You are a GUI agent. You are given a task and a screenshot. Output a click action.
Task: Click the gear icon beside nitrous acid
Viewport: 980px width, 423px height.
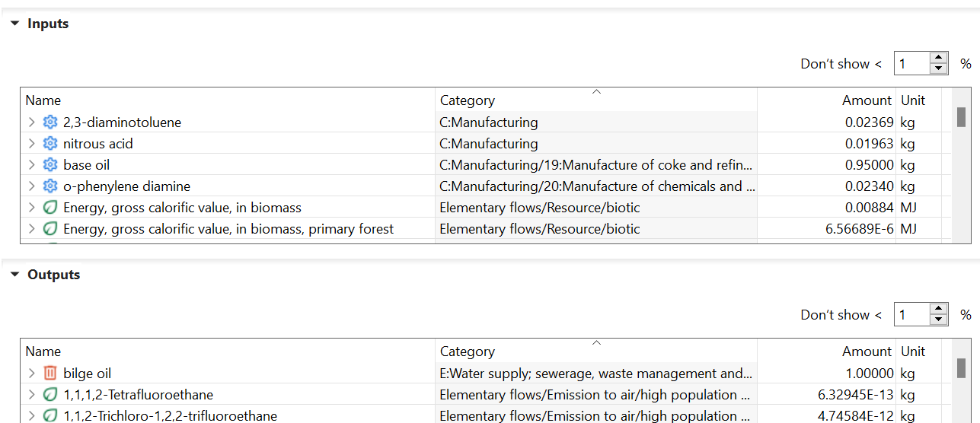[x=50, y=144]
